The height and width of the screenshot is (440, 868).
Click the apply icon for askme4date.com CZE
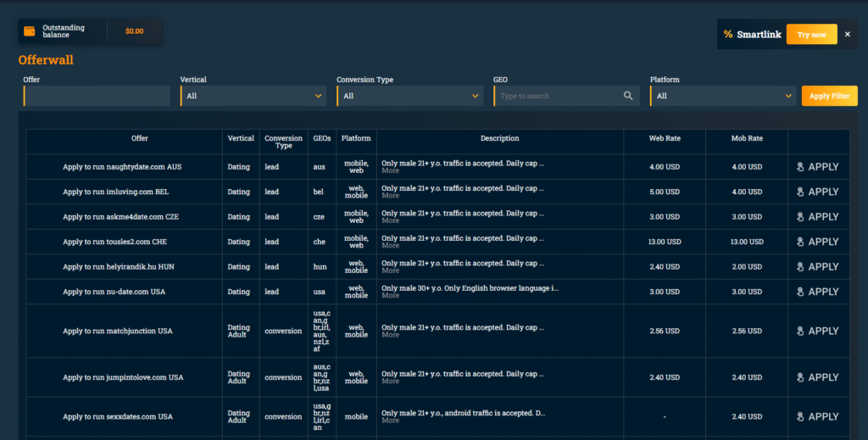(x=800, y=216)
